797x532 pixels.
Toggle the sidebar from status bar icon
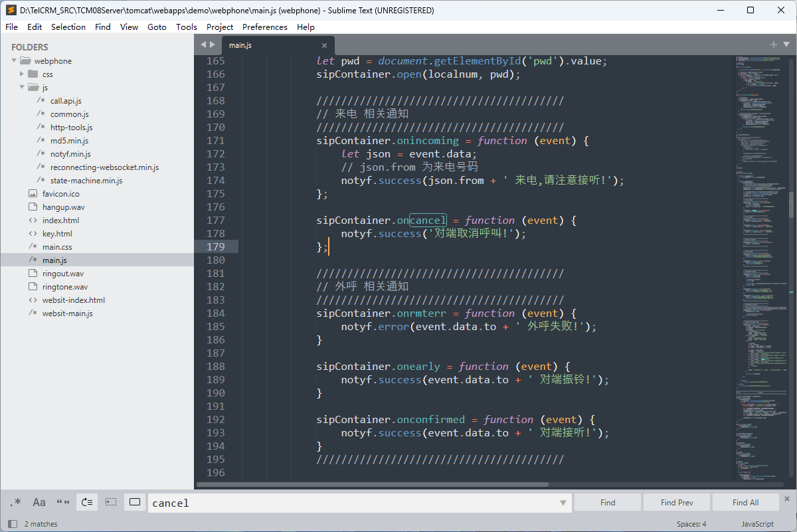pos(12,524)
